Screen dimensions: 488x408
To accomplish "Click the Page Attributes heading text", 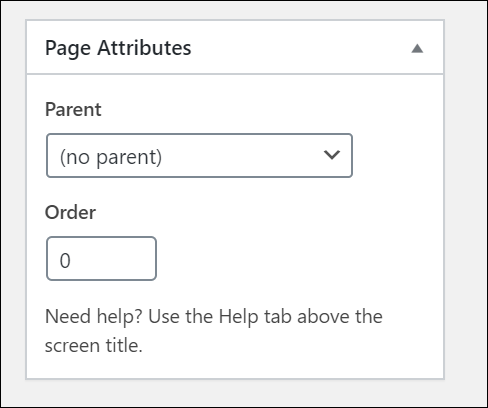I will (x=118, y=48).
